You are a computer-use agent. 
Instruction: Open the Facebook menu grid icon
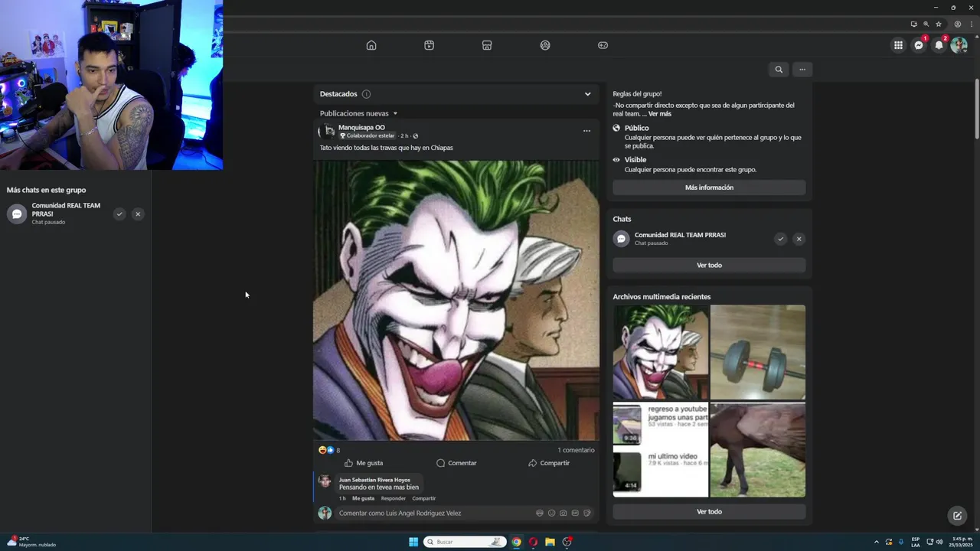[898, 45]
